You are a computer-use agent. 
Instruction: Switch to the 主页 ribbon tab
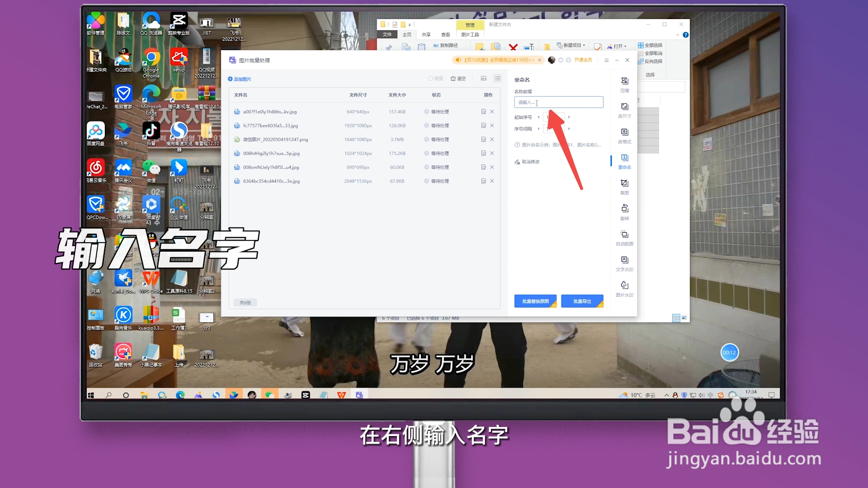coord(407,34)
